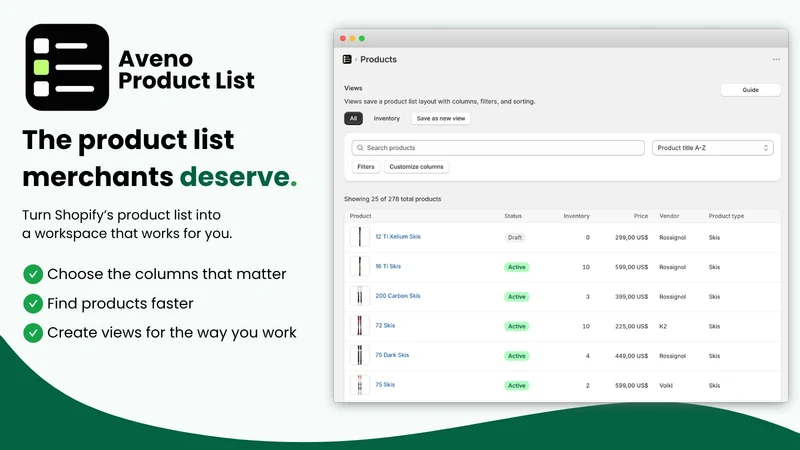This screenshot has width=800, height=450.
Task: Click Save as new view
Action: 441,118
